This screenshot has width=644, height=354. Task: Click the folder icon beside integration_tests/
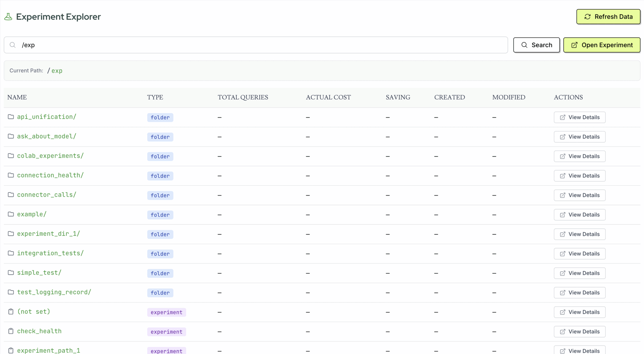pos(11,253)
